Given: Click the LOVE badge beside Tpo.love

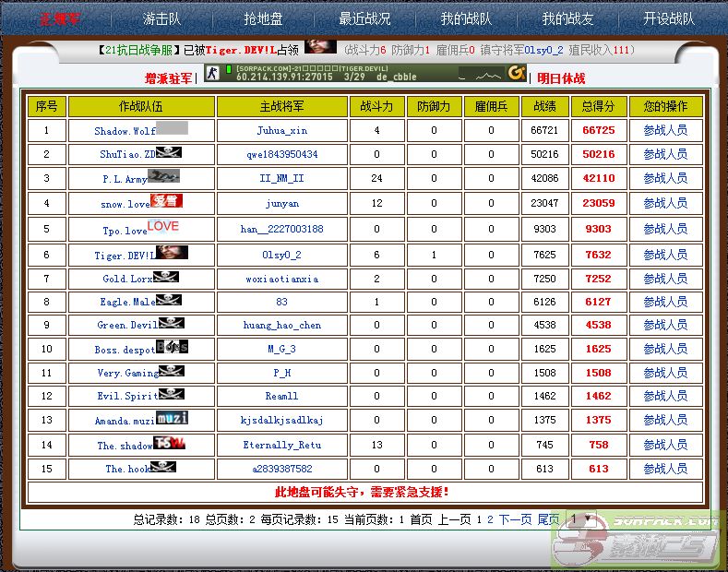Looking at the screenshot, I should 163,227.
